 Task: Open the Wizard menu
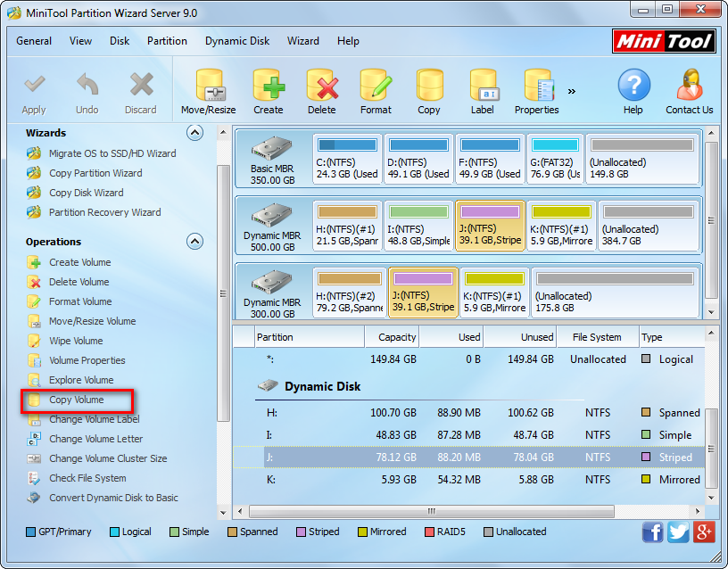coord(302,41)
